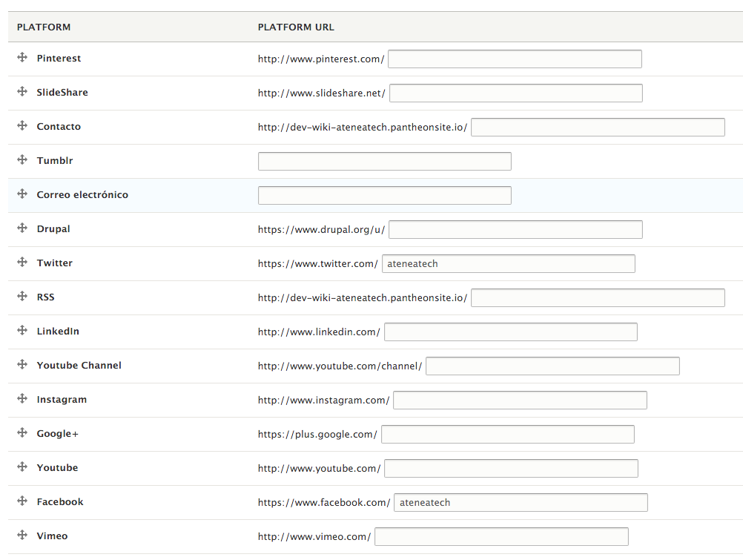This screenshot has width=743, height=560.
Task: Click the https://plus.google.com/ prefix text
Action: point(317,435)
